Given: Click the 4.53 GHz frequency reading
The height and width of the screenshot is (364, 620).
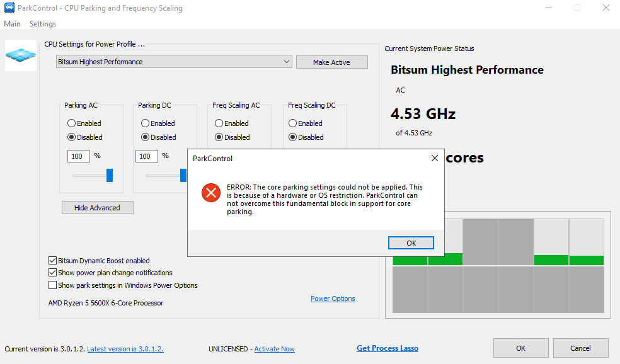Looking at the screenshot, I should coord(423,114).
